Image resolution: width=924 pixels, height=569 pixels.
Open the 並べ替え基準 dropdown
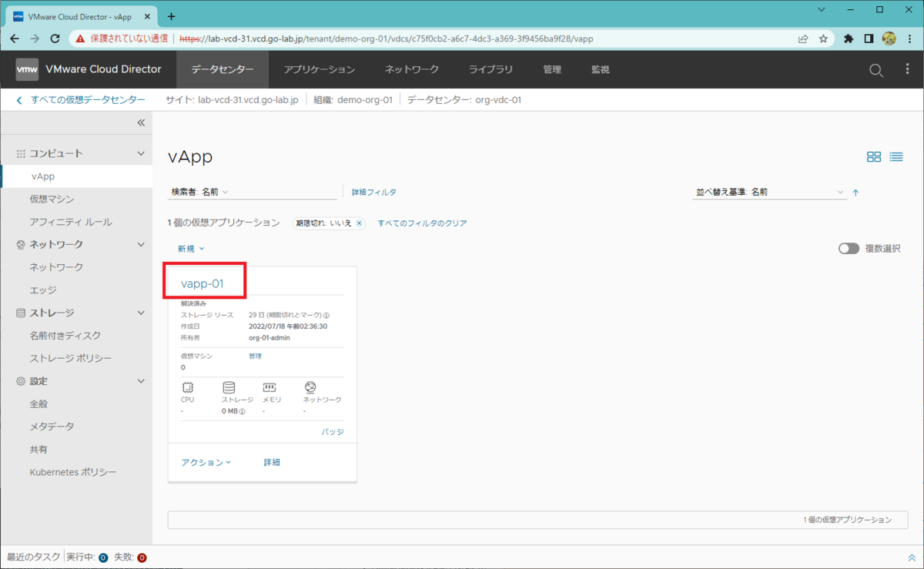point(769,192)
